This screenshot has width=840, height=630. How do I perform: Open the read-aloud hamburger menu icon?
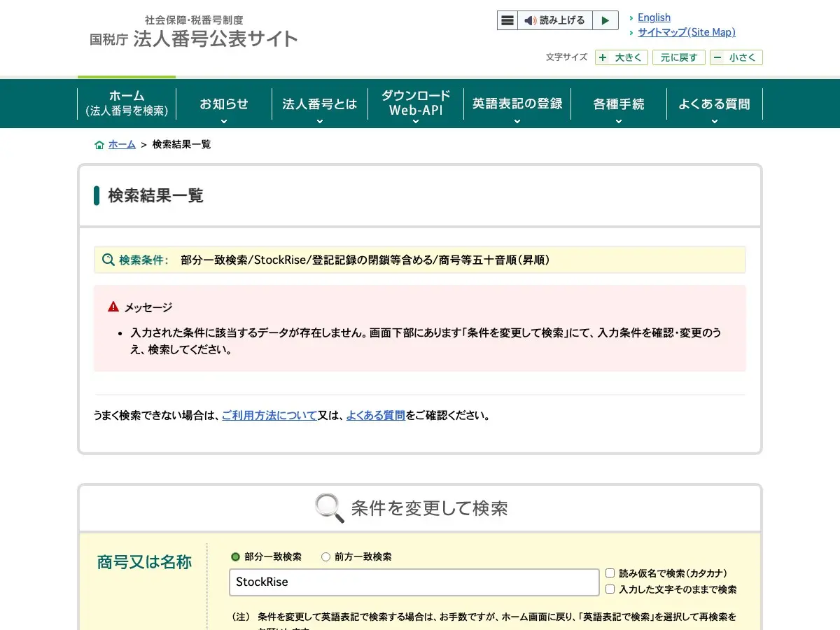click(x=507, y=20)
